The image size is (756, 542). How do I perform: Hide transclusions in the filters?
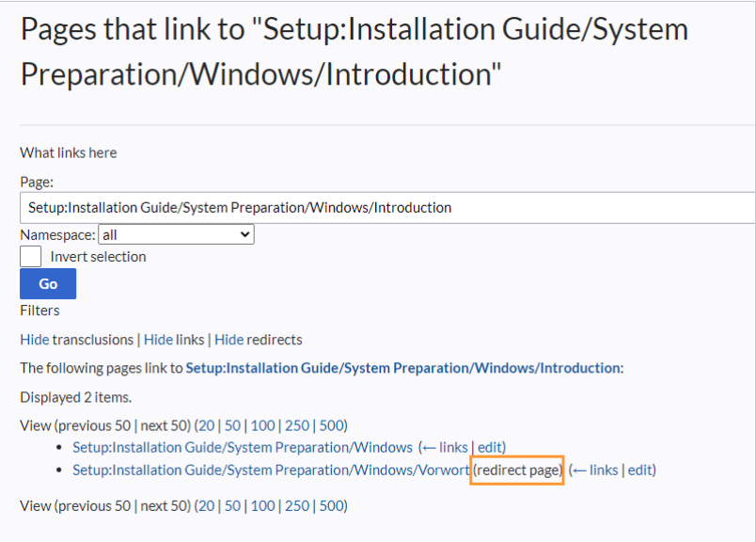[x=35, y=340]
